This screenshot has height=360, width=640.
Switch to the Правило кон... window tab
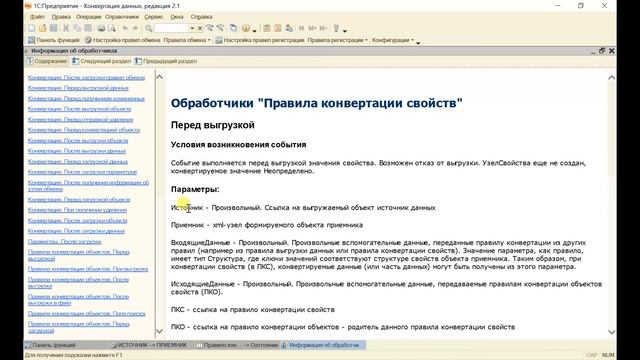point(237,345)
